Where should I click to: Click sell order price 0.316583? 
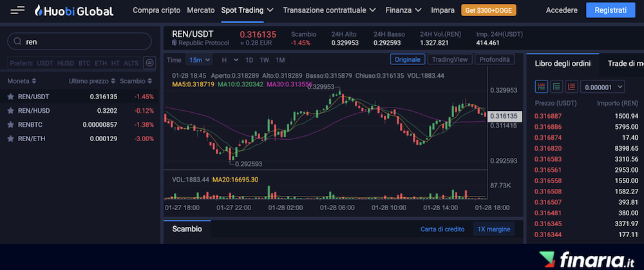[x=548, y=159]
